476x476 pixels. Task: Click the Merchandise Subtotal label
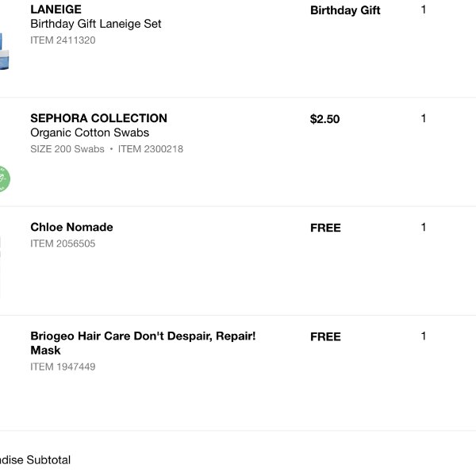[x=35, y=460]
